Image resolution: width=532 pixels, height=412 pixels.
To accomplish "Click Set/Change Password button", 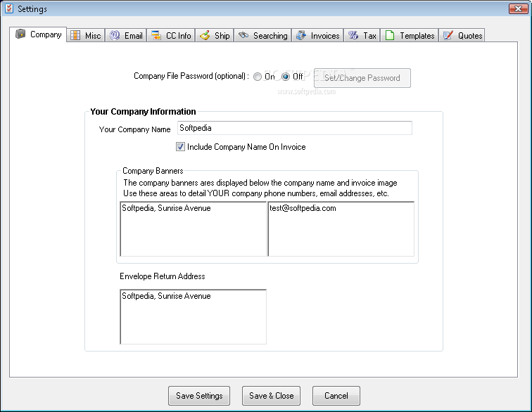I will tap(362, 78).
